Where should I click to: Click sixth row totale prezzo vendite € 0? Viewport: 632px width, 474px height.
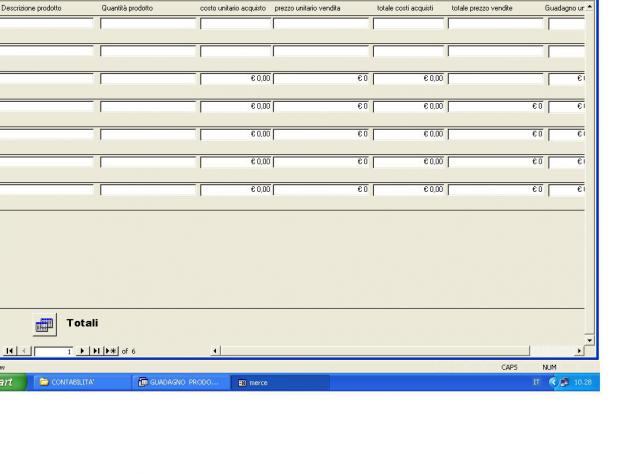pos(496,162)
